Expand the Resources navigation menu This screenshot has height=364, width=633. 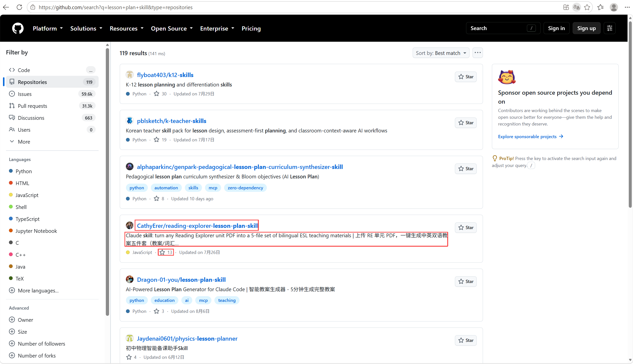tap(126, 28)
